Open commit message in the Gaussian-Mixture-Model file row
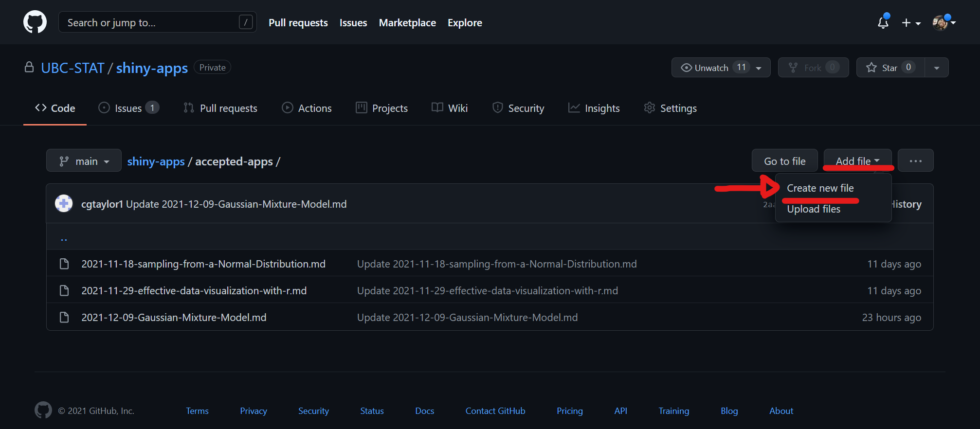This screenshot has width=980, height=429. 468,318
